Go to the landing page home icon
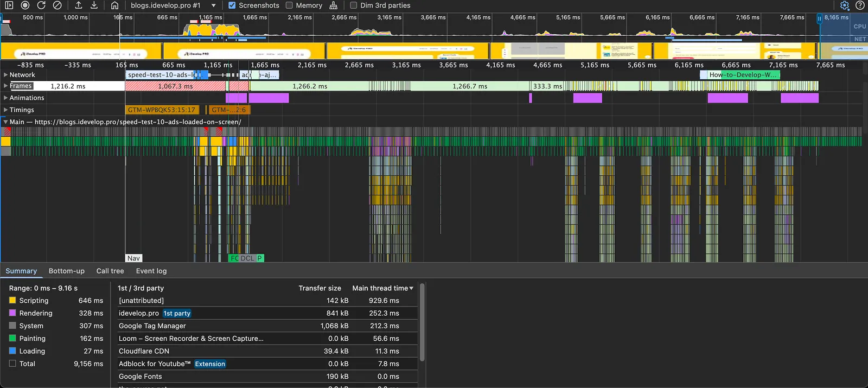868x388 pixels. click(x=114, y=5)
